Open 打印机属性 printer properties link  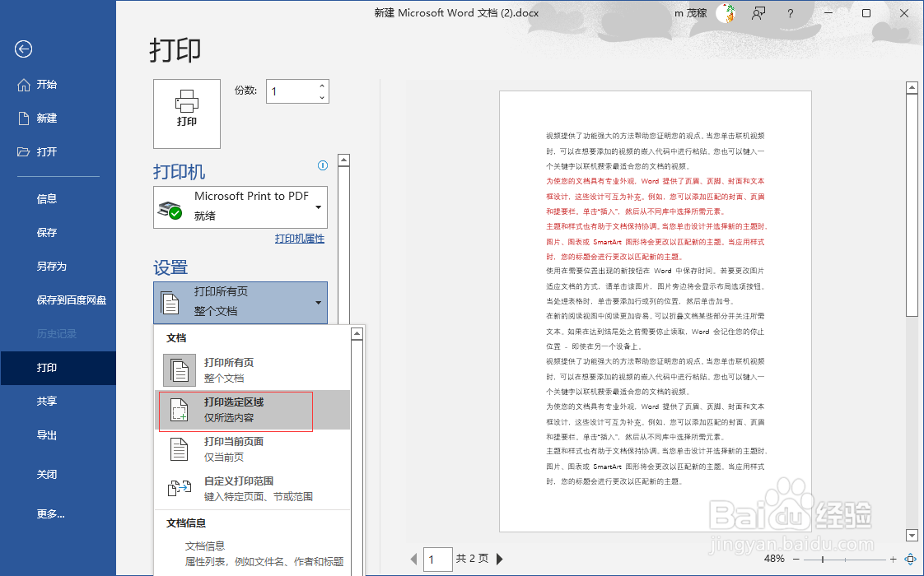300,239
